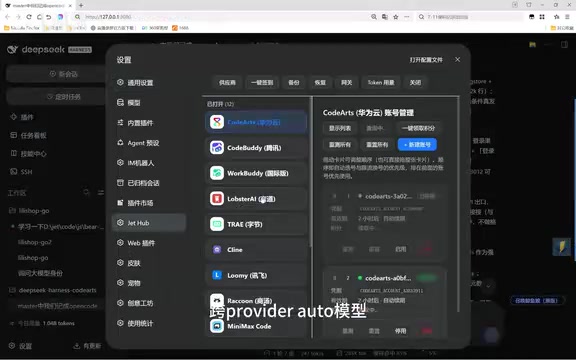Click workspace filter icon beside 工作区

tap(100, 192)
